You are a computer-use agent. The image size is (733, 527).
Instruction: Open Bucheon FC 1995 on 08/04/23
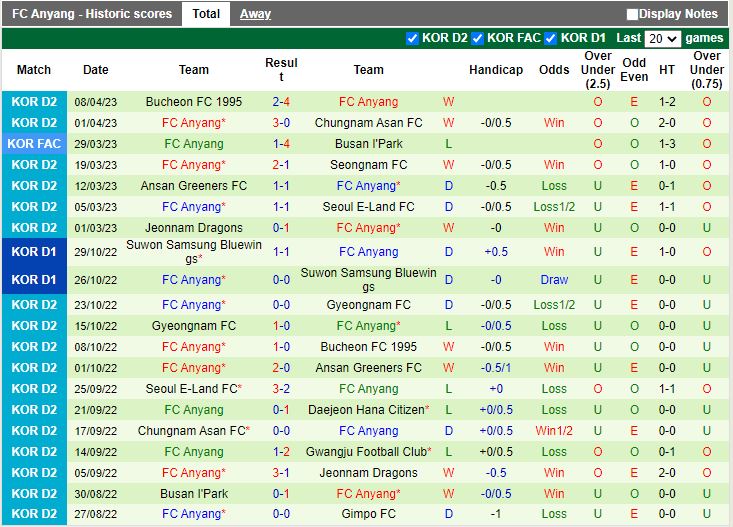[194, 102]
